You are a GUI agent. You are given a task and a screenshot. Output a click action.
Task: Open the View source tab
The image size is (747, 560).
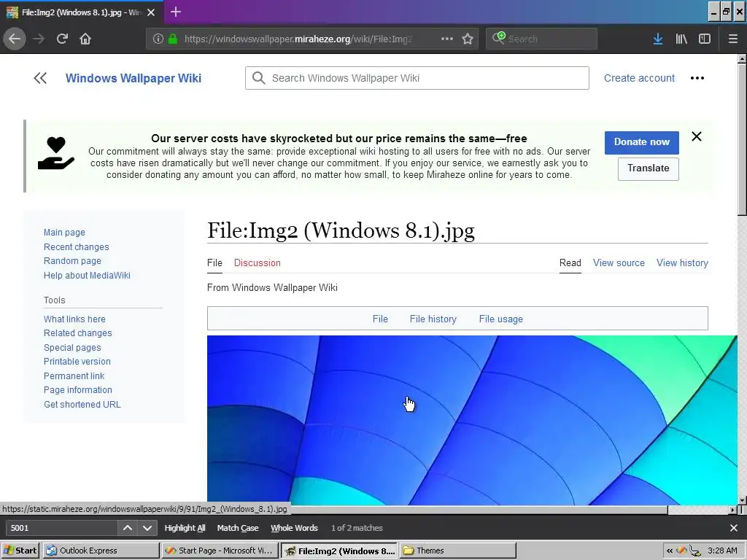[x=619, y=262]
